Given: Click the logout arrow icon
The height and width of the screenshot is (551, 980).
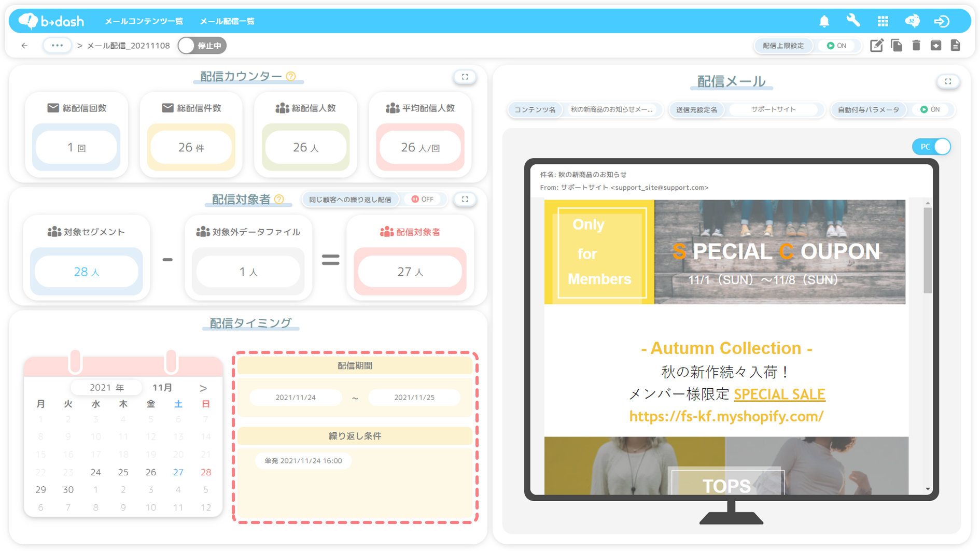Looking at the screenshot, I should click(942, 21).
